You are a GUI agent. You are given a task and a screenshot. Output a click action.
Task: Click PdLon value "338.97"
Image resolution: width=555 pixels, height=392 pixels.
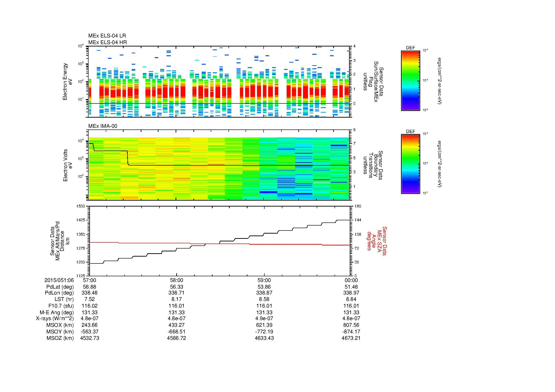coord(351,293)
